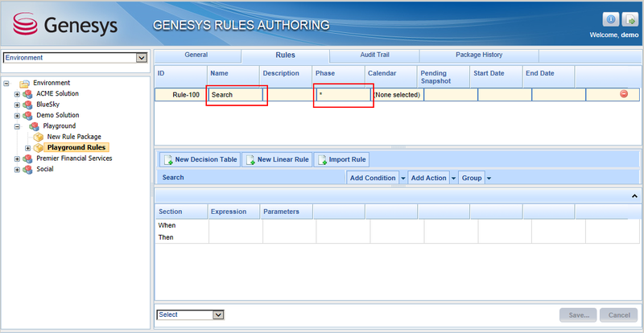Expand the ACME Solution node
This screenshot has width=644, height=333.
coord(17,94)
